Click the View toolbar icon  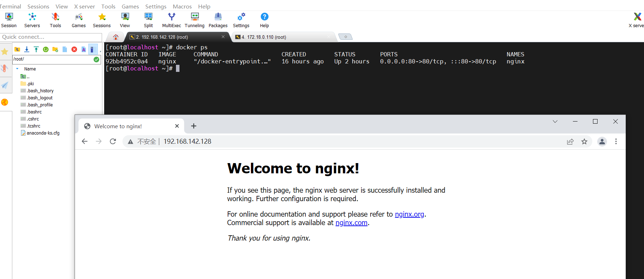pos(125,20)
